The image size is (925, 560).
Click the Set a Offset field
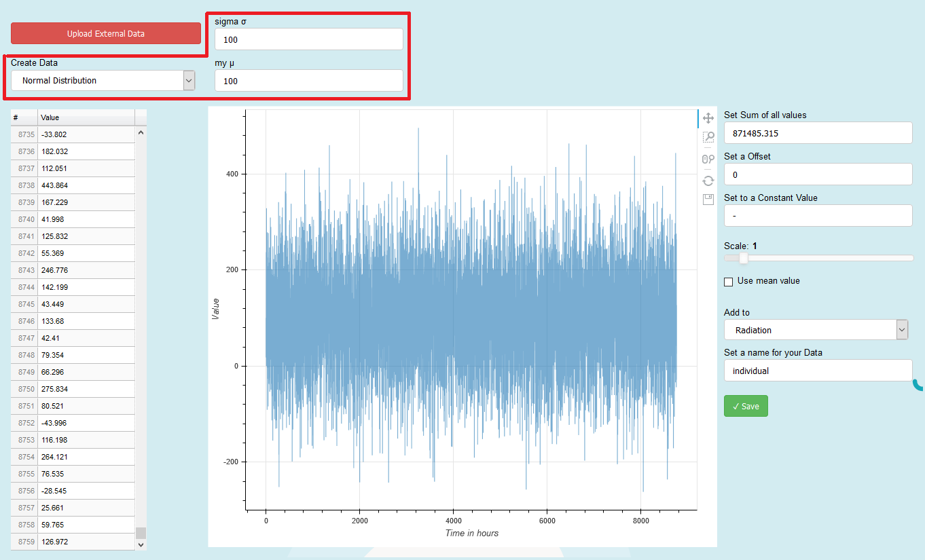click(x=818, y=174)
